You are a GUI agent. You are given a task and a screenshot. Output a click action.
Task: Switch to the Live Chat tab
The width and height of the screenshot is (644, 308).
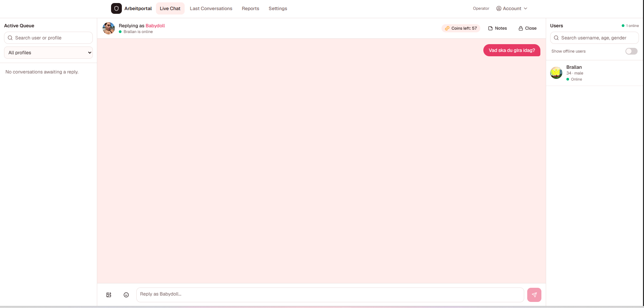pyautogui.click(x=170, y=8)
